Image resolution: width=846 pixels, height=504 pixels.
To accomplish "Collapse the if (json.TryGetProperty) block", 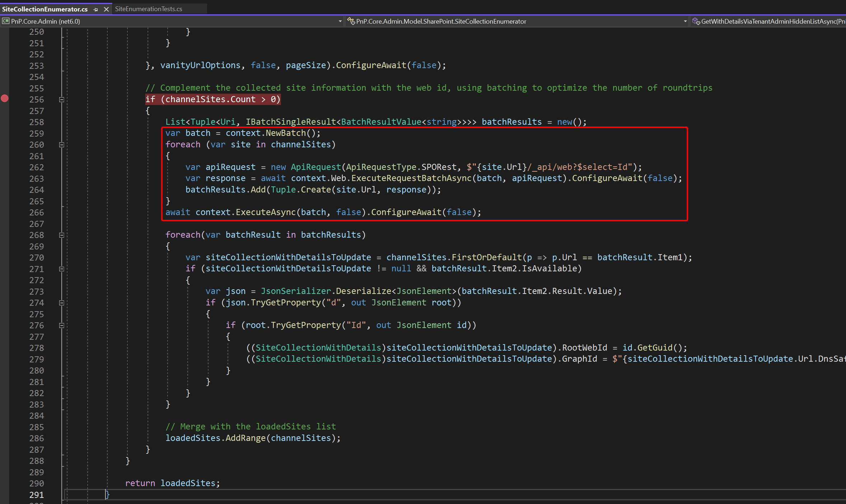I will coord(61,303).
